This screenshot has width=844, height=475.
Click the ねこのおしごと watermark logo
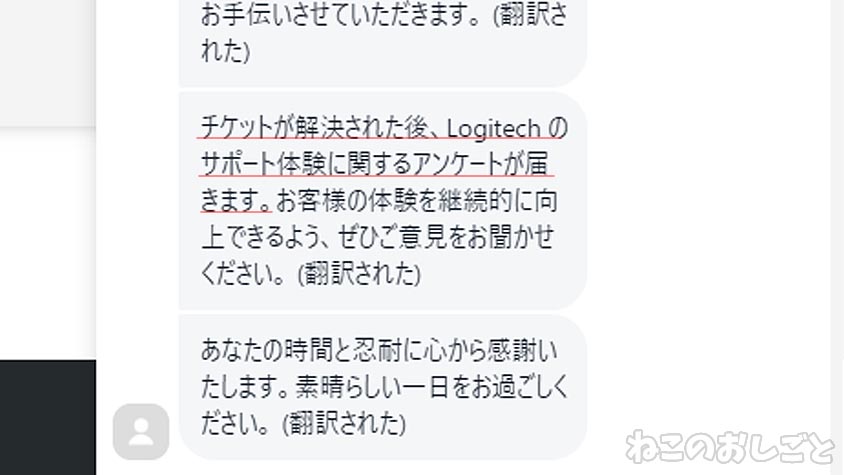[x=731, y=446]
